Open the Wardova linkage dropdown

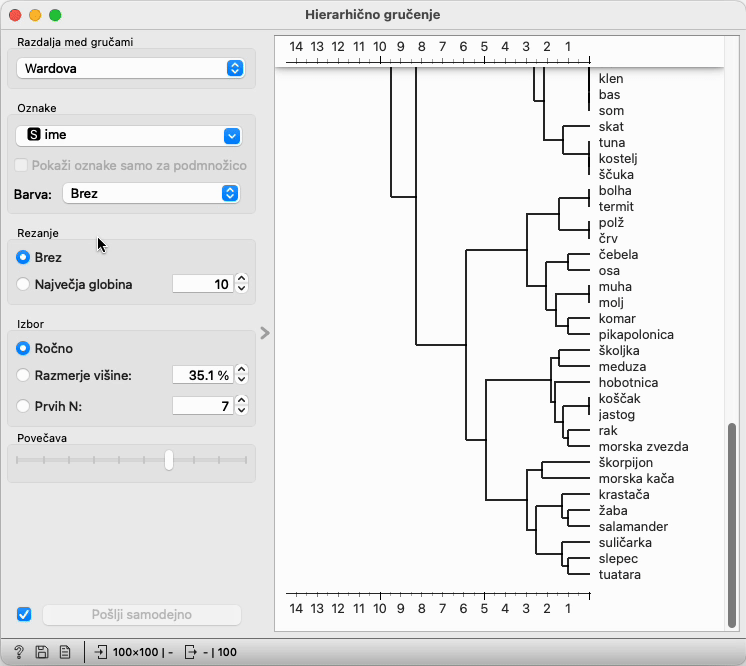click(131, 69)
